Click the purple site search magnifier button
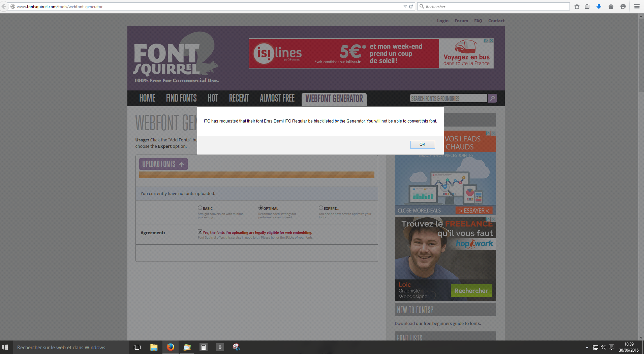This screenshot has width=644, height=354. coord(492,98)
